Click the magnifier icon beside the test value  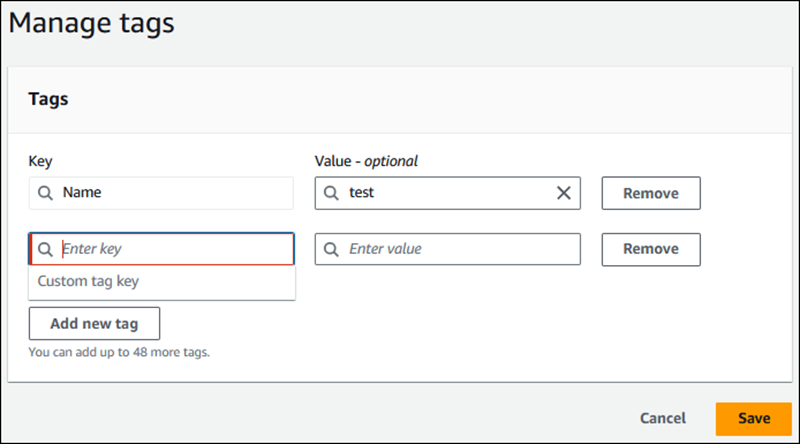click(x=331, y=193)
